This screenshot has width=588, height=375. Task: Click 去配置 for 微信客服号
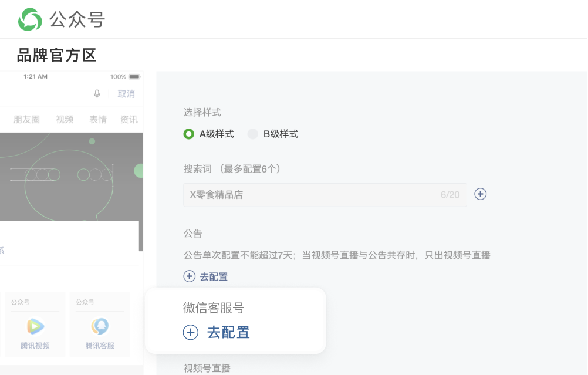tap(228, 332)
